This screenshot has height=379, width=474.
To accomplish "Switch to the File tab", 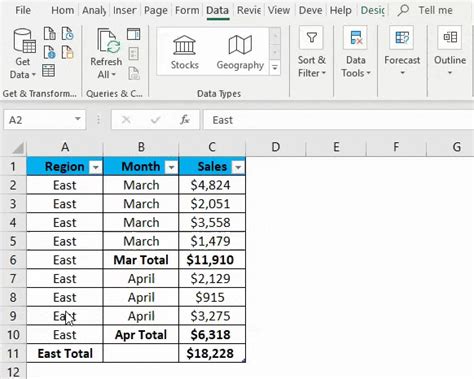I will point(23,10).
